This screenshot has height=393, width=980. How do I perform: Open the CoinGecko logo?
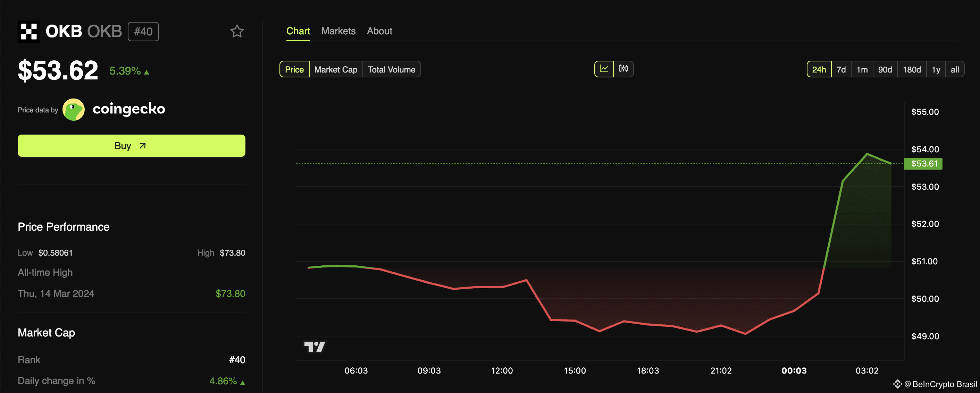[74, 110]
